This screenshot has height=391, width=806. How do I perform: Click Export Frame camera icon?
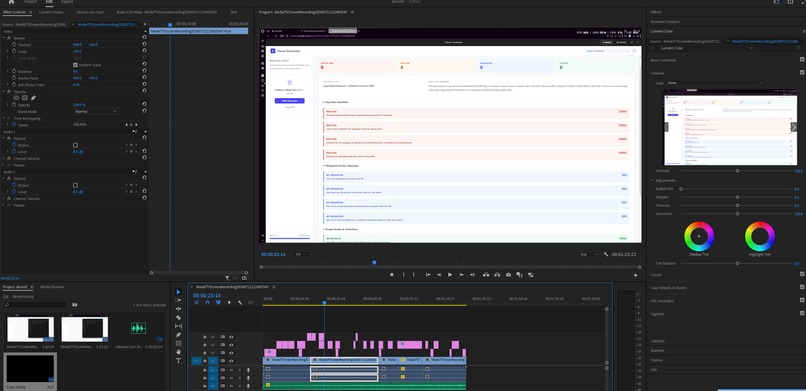pos(508,275)
